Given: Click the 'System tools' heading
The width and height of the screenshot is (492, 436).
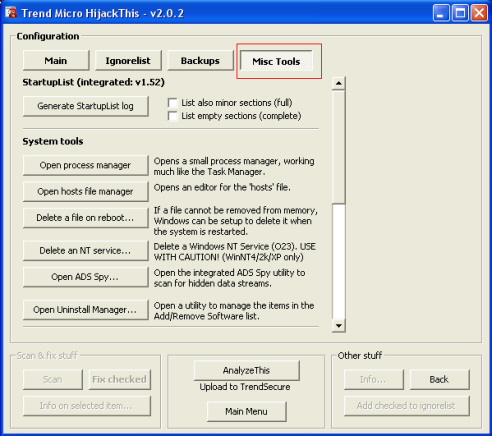Looking at the screenshot, I should [x=53, y=141].
